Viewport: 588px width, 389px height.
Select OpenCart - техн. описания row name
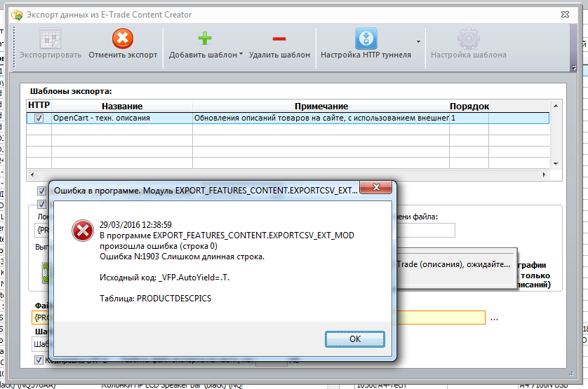[122, 118]
